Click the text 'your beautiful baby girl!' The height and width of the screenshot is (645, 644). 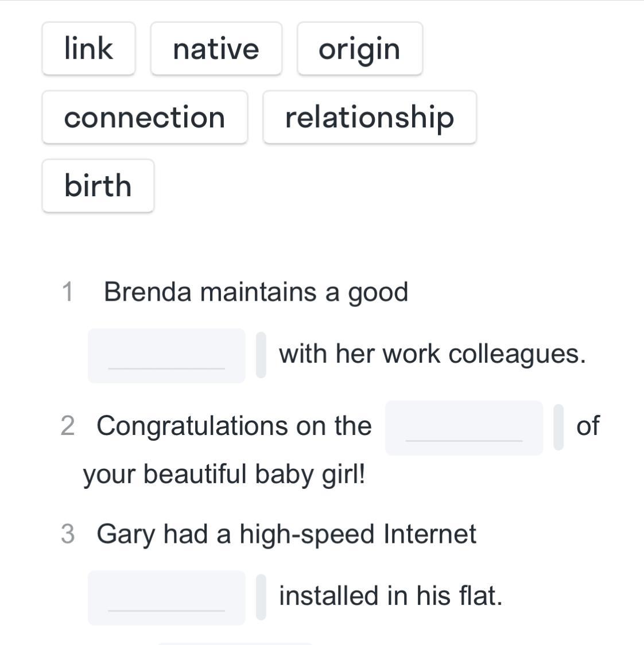point(224,475)
